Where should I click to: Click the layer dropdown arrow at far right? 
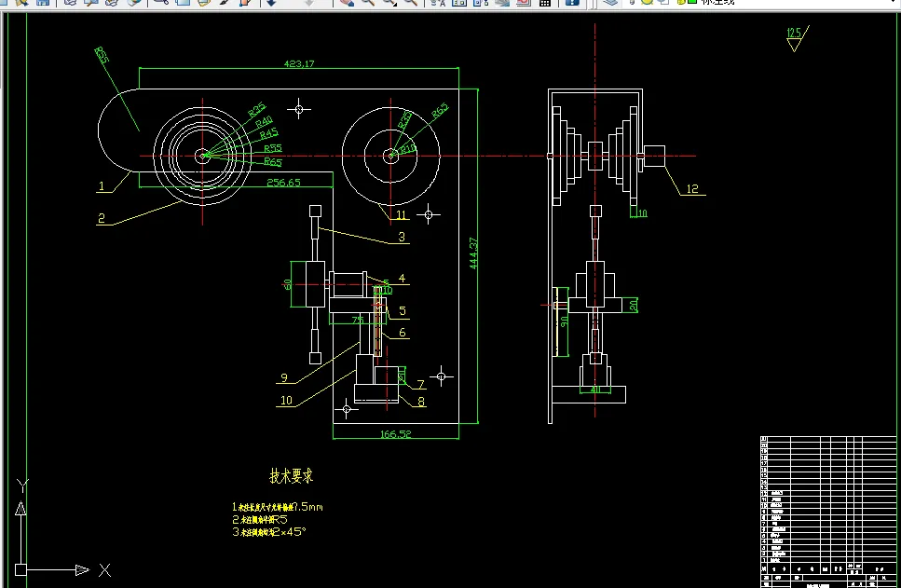point(893,2)
